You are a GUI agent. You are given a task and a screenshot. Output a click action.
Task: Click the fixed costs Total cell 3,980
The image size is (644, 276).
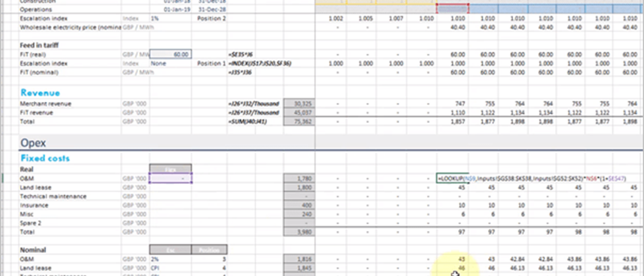pos(299,232)
